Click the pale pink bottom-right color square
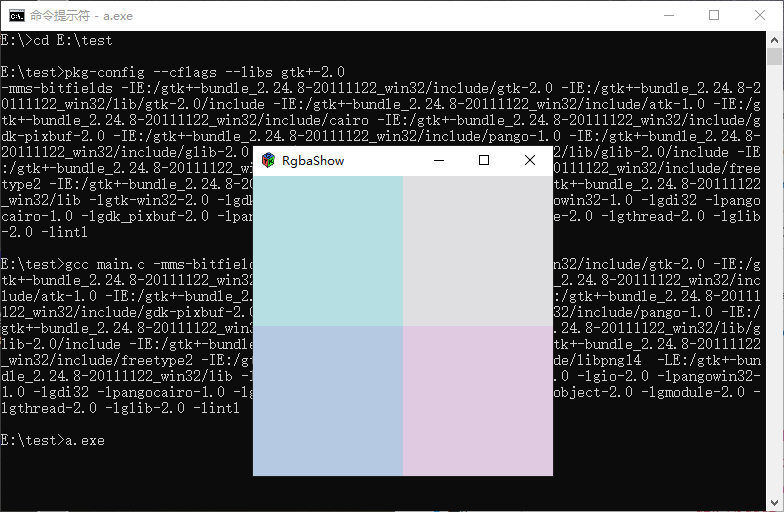 (477, 400)
